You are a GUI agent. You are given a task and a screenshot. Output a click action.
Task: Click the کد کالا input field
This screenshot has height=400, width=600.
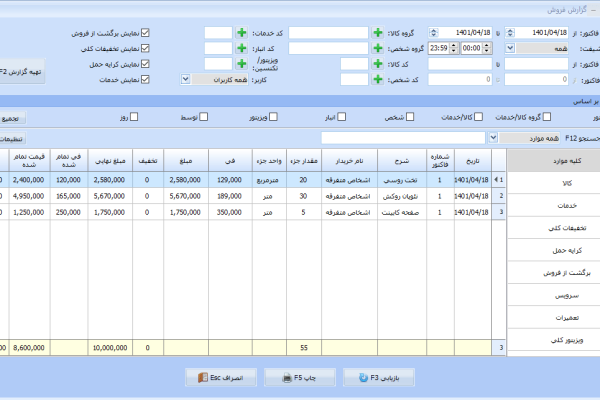coord(354,64)
